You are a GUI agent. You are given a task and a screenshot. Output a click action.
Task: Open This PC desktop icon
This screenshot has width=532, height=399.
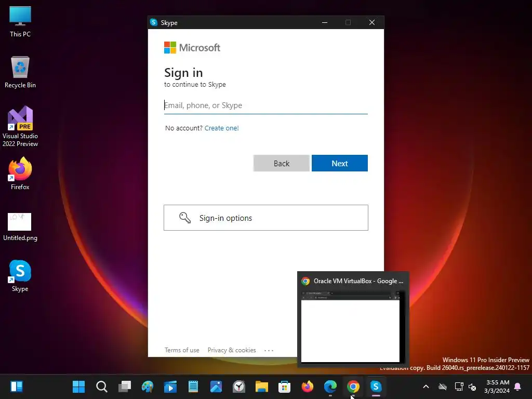point(20,22)
